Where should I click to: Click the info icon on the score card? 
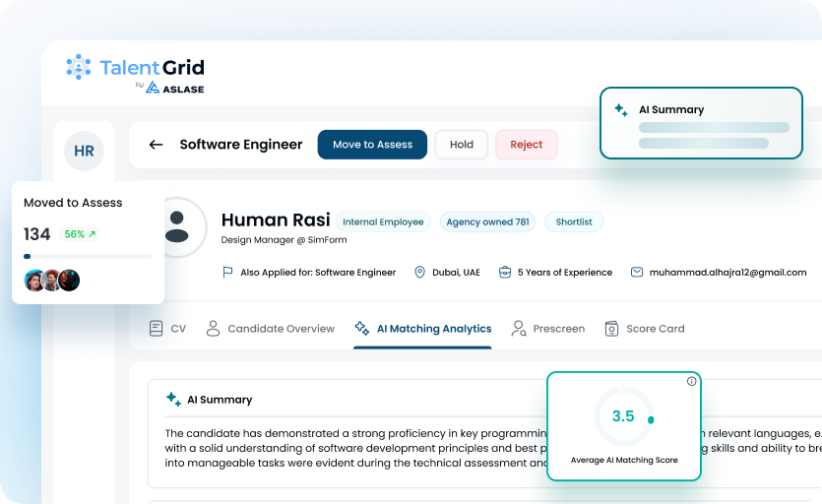[691, 381]
